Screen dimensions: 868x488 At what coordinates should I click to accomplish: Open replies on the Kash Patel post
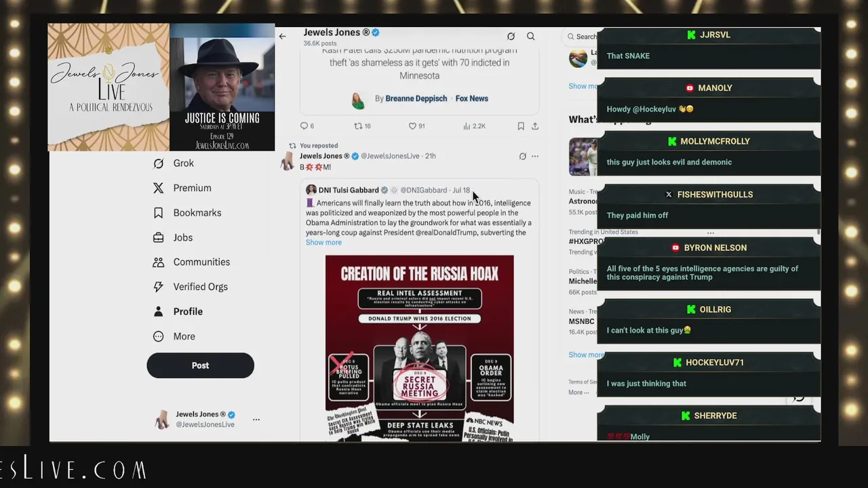tap(307, 126)
